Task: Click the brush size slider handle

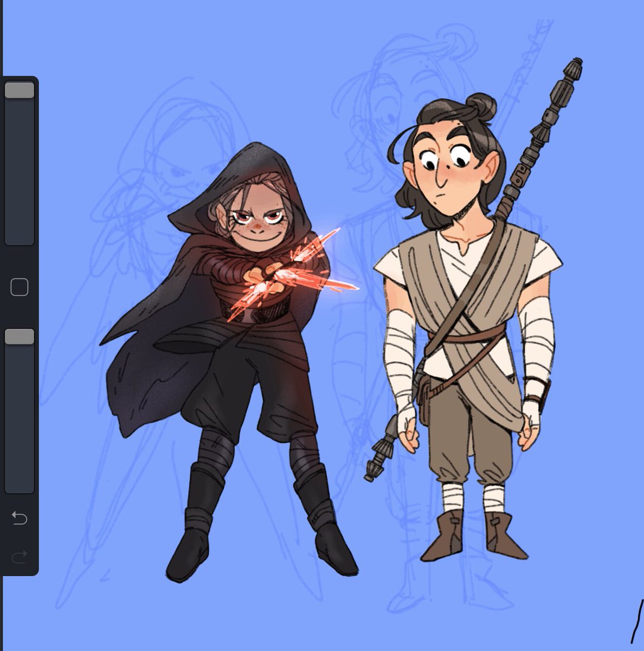Action: [20, 90]
